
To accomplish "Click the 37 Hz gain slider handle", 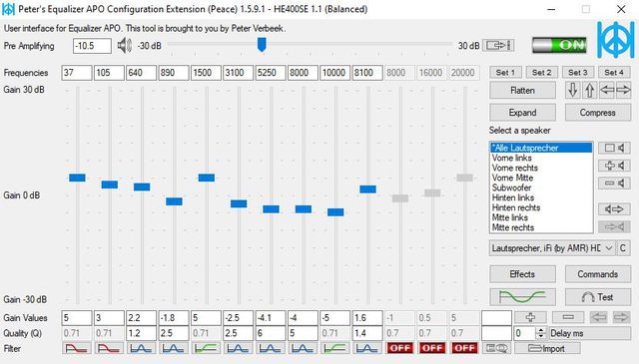I will coord(77,178).
